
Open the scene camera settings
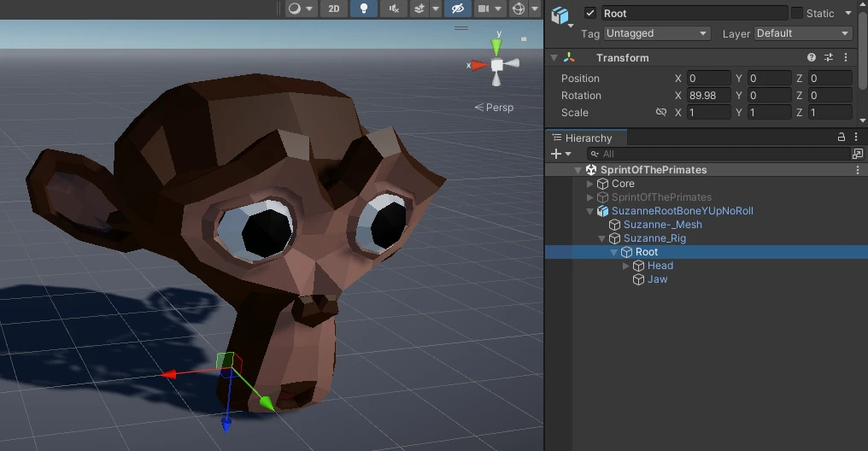point(484,9)
